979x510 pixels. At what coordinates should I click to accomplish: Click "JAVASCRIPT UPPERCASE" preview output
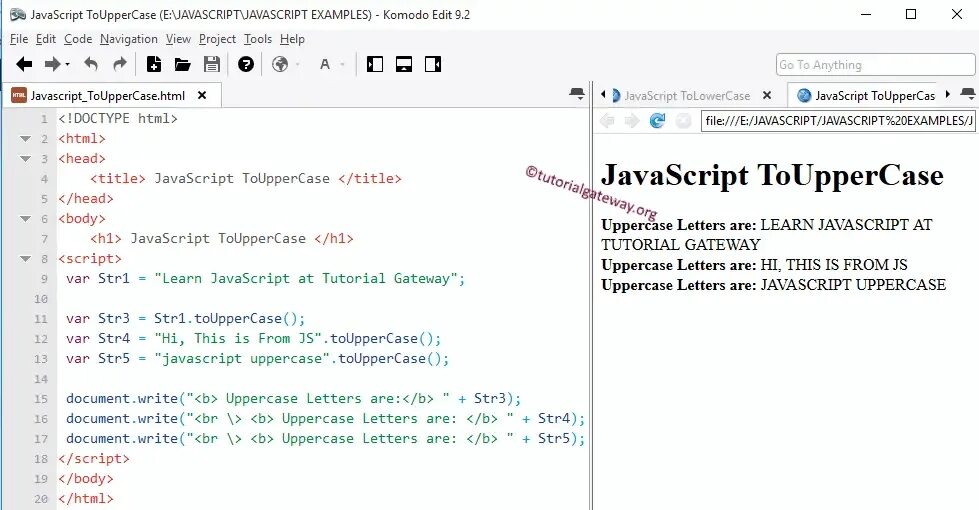click(853, 285)
